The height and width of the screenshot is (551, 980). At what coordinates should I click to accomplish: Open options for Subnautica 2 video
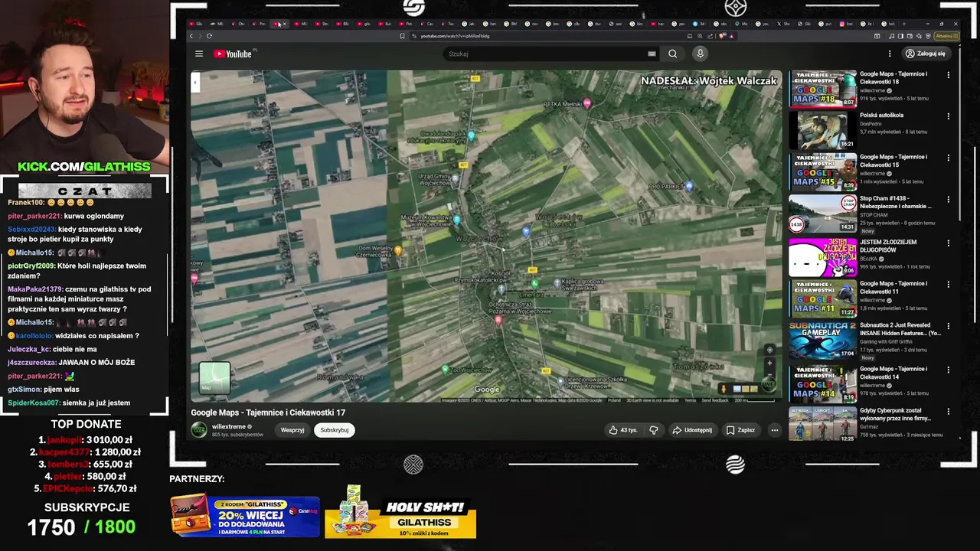click(x=948, y=327)
